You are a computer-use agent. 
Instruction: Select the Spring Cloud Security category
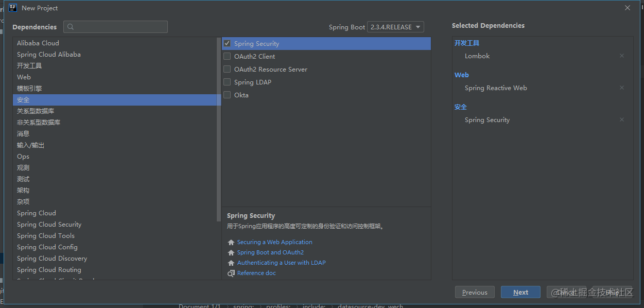click(49, 225)
